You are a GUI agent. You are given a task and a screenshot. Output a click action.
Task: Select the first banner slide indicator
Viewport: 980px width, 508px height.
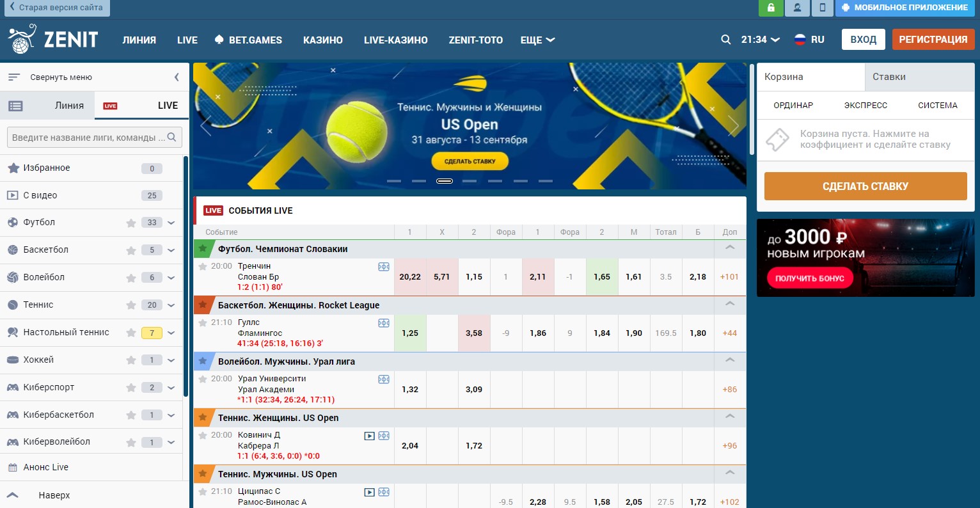[394, 181]
